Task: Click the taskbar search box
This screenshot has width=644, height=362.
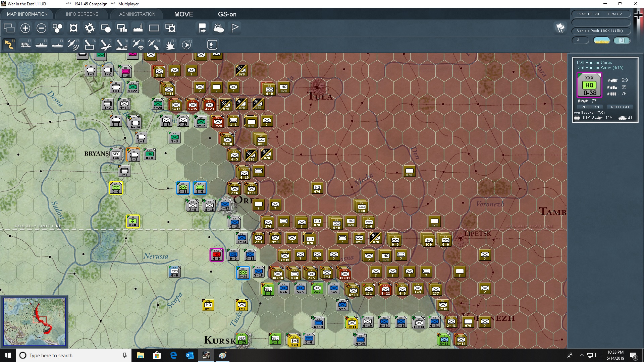Action: [74, 355]
